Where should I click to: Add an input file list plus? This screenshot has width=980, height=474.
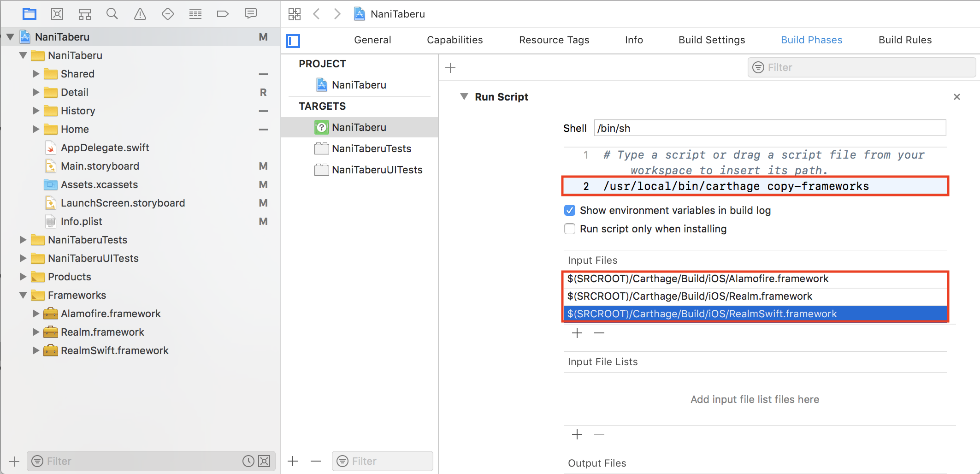point(577,434)
